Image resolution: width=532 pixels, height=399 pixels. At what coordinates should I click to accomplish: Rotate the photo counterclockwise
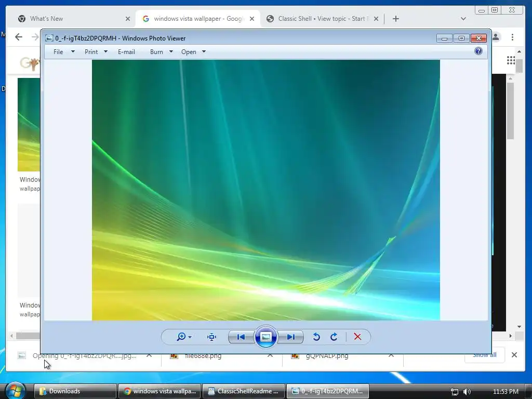[316, 337]
